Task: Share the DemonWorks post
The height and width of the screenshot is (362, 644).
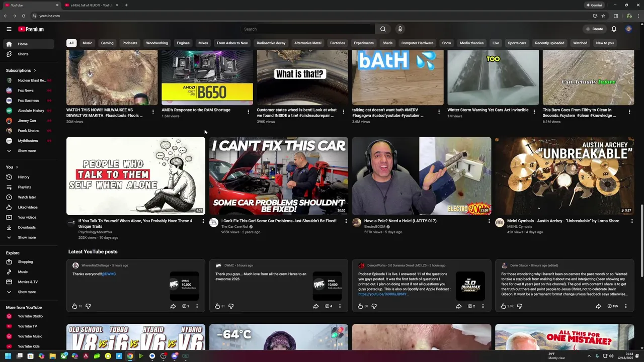Action: [459, 306]
